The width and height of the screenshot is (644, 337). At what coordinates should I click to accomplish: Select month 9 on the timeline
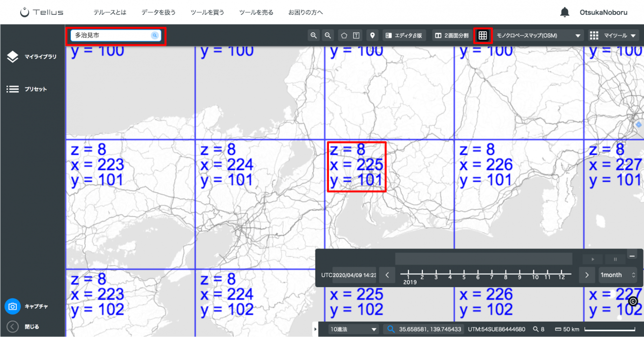tap(520, 275)
